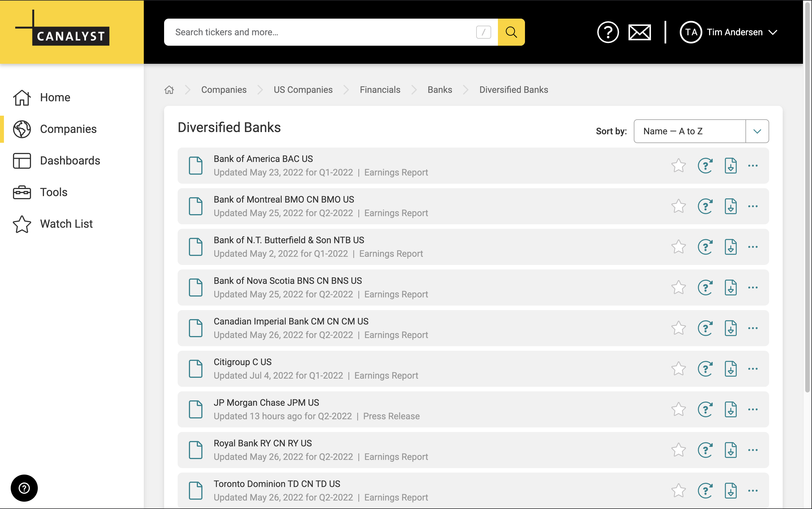Download the JP Morgan Chase model

730,409
